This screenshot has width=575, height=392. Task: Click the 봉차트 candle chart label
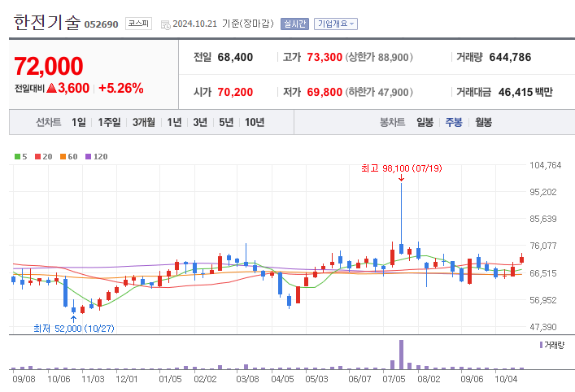392,122
